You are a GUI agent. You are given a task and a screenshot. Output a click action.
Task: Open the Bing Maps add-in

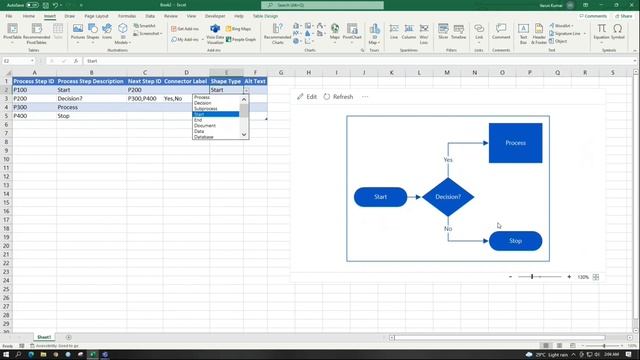point(238,29)
